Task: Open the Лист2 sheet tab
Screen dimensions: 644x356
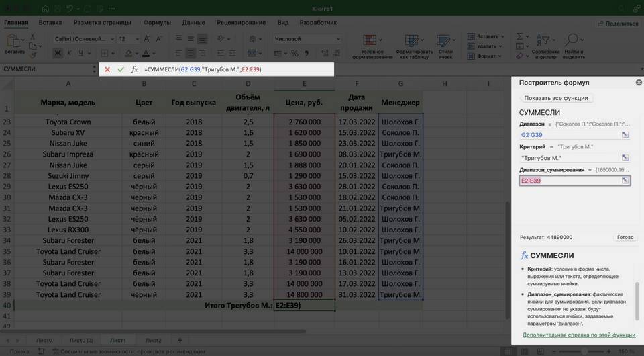Action: pos(153,340)
